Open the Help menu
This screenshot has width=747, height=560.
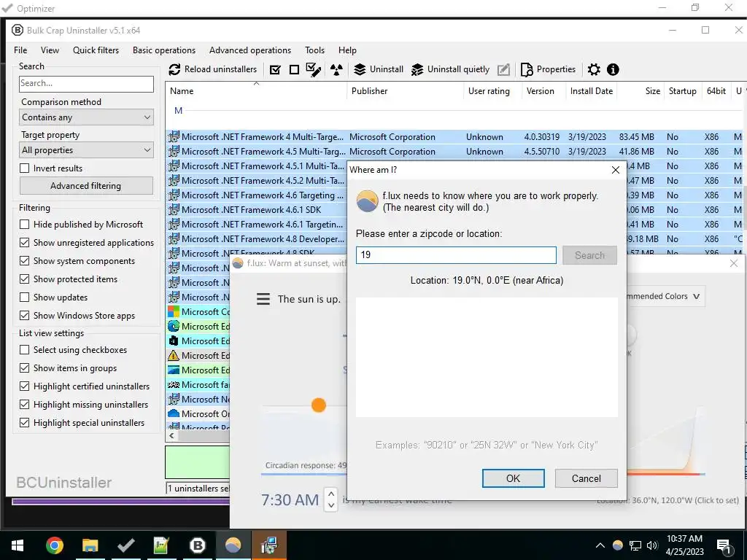point(347,50)
